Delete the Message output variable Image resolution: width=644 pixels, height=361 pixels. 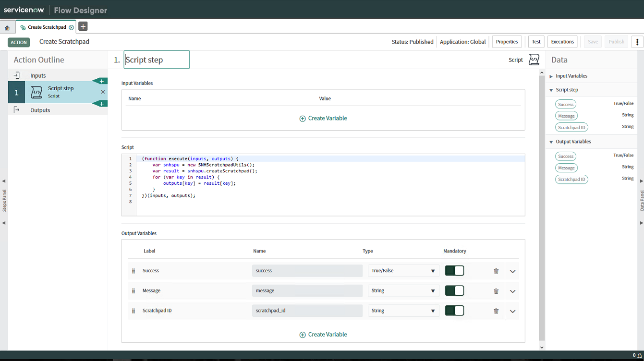(496, 290)
